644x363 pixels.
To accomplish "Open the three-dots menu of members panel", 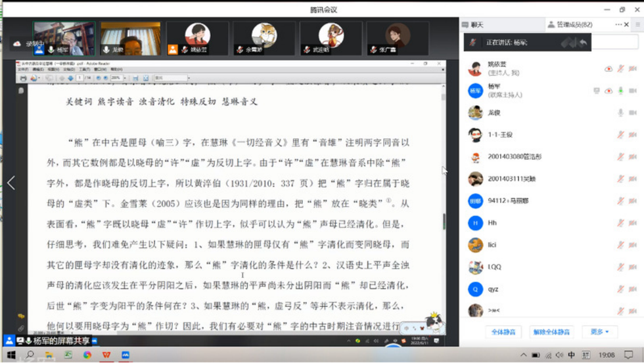I will click(x=618, y=24).
